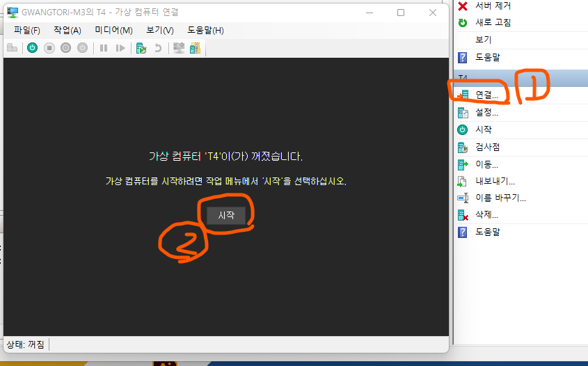Click the green refresh icon
Viewport: 588px width, 366px height.
[x=463, y=23]
